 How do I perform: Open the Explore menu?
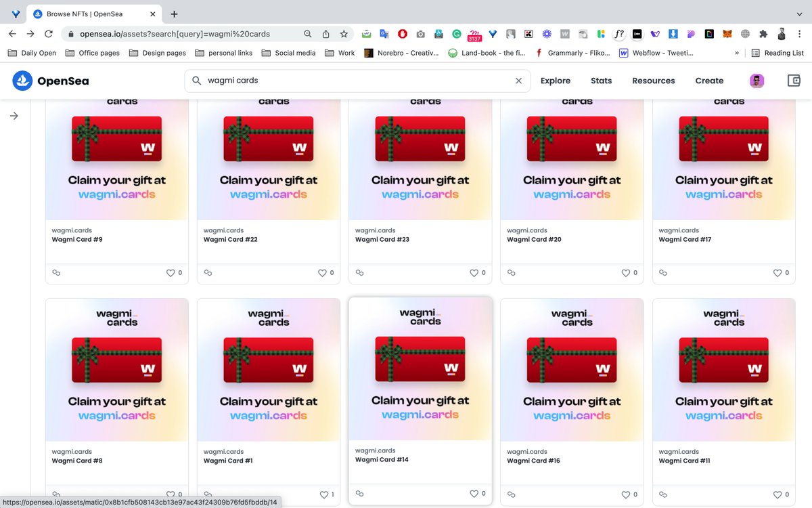tap(556, 81)
